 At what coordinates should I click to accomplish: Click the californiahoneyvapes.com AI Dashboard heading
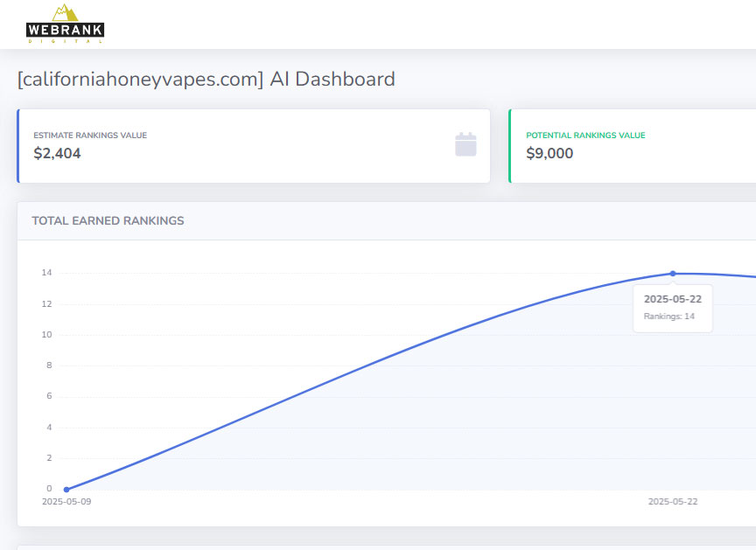(x=206, y=80)
